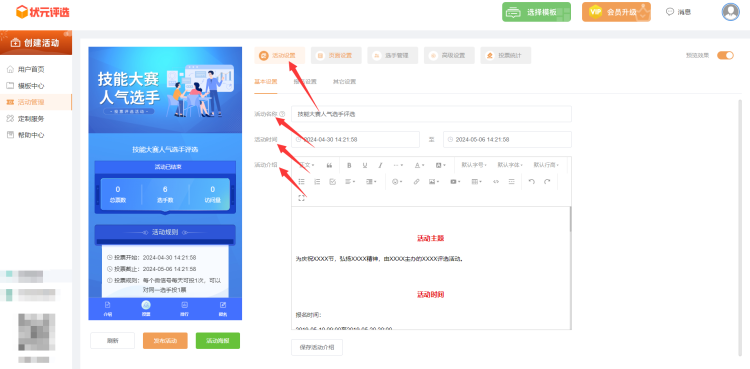Image resolution: width=750 pixels, height=369 pixels.
Task: Open the text alignment dropdown
Action: (x=351, y=181)
